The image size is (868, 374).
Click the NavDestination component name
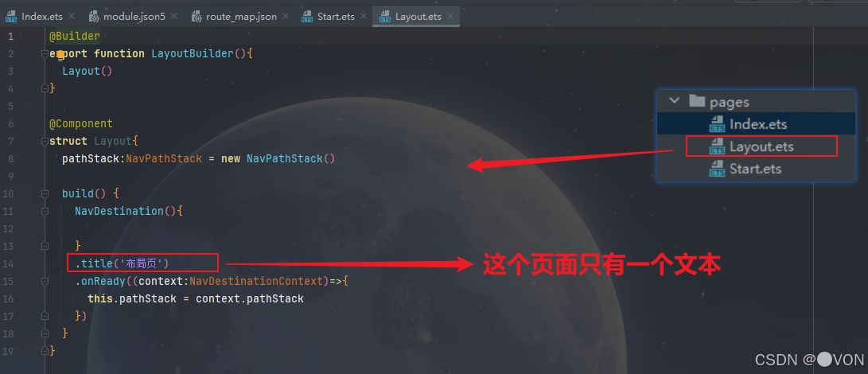pos(119,211)
